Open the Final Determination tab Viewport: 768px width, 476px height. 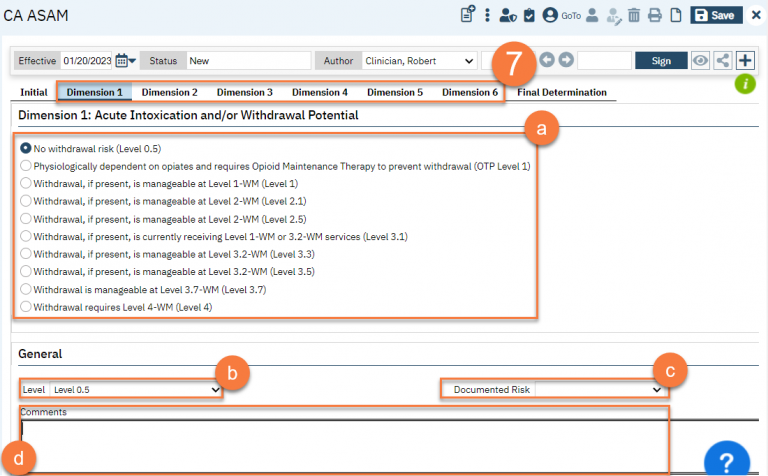[561, 92]
